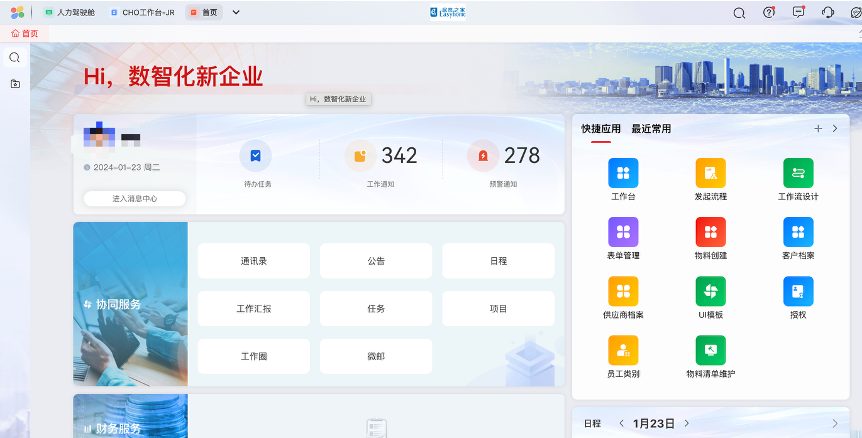Viewport: 862px width, 438px height.
Task: Open the 客户档案 app icon
Action: [x=798, y=232]
